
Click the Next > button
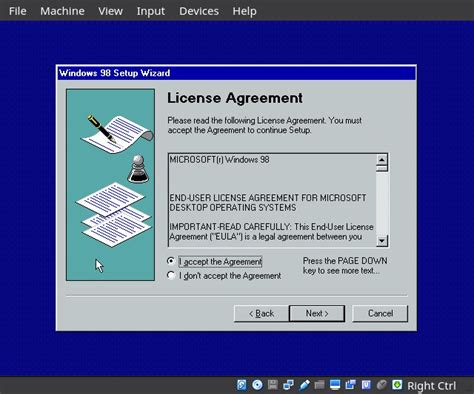[x=317, y=313]
